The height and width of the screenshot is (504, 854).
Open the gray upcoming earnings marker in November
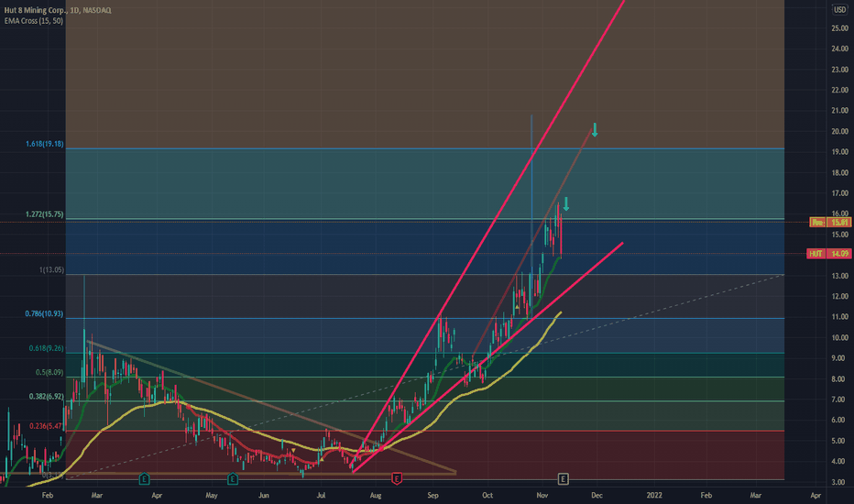tap(564, 479)
